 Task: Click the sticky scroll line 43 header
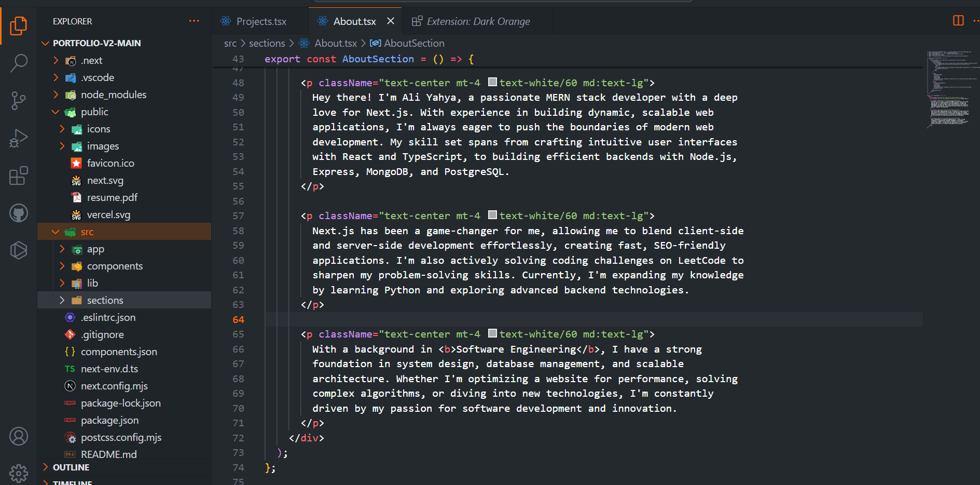[568, 59]
